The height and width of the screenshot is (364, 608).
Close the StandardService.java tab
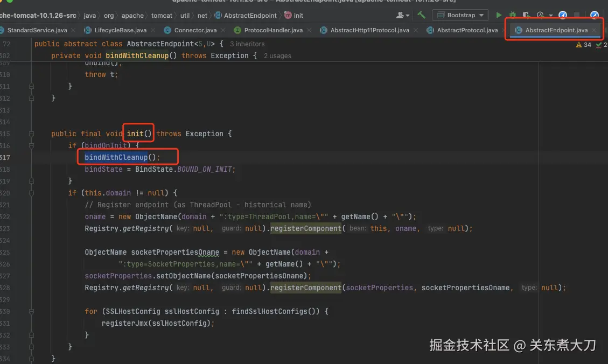pos(73,30)
